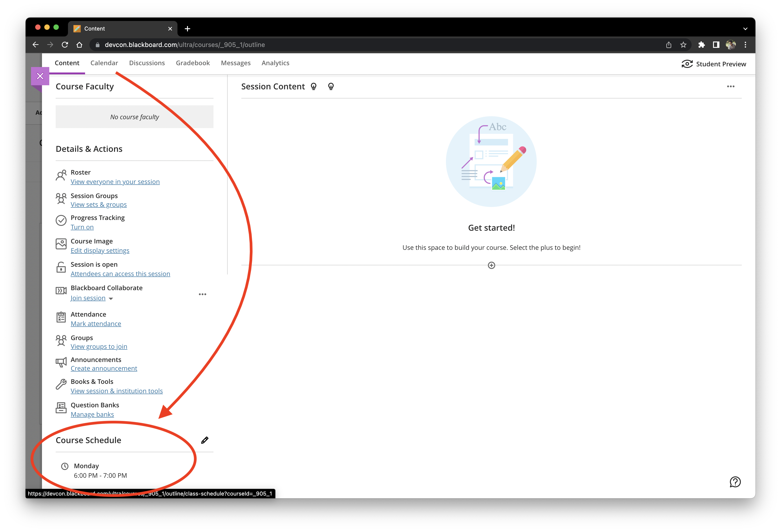Click the Question Banks icon

[x=61, y=408]
